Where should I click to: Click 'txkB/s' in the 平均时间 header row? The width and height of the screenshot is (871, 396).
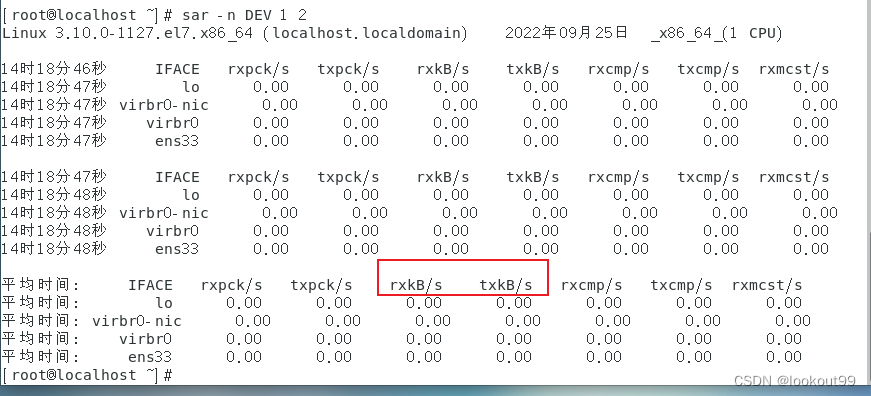click(506, 285)
